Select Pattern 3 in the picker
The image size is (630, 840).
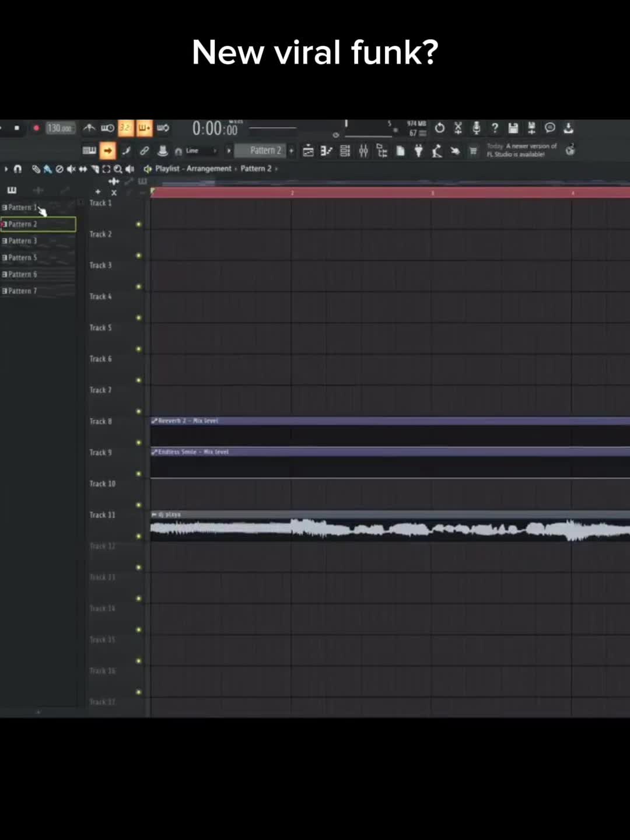[x=38, y=241]
